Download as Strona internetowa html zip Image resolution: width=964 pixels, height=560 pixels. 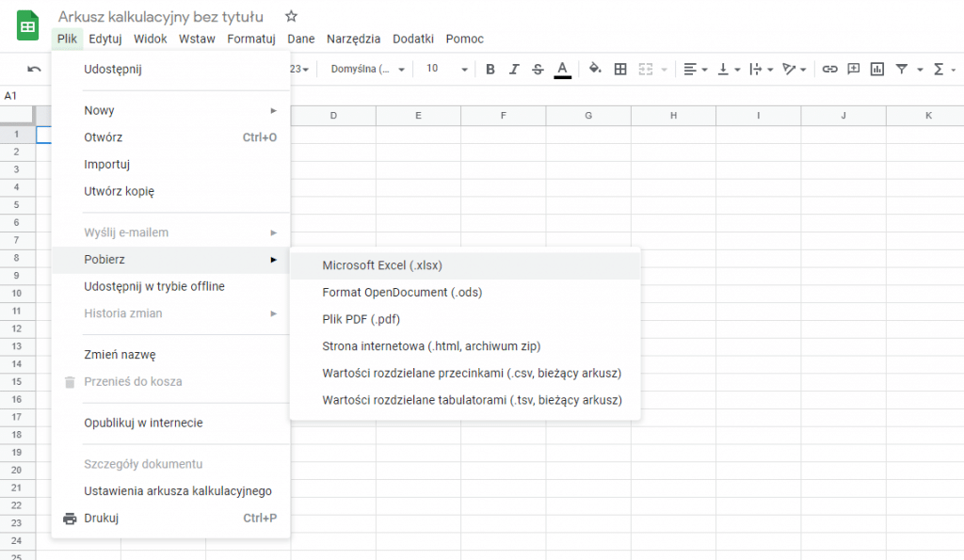[465, 346]
